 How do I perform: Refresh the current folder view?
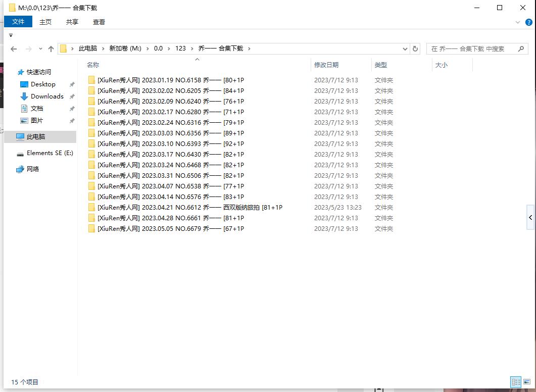pyautogui.click(x=415, y=48)
